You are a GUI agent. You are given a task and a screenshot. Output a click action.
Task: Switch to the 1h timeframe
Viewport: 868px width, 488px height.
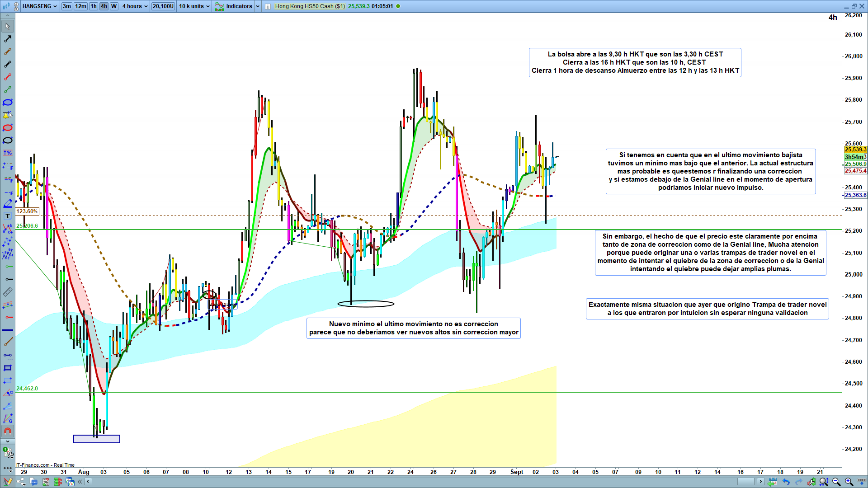pos(94,6)
